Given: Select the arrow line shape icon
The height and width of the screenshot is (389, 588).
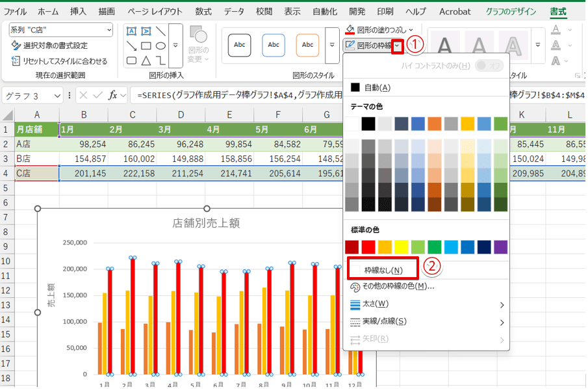Looking at the screenshot, I should (x=131, y=46).
